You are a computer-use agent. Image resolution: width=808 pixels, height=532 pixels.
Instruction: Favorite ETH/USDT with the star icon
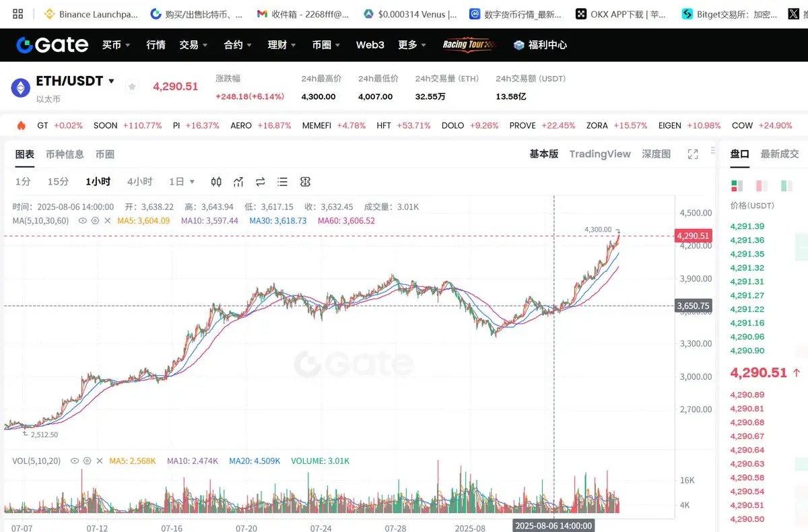click(x=132, y=86)
